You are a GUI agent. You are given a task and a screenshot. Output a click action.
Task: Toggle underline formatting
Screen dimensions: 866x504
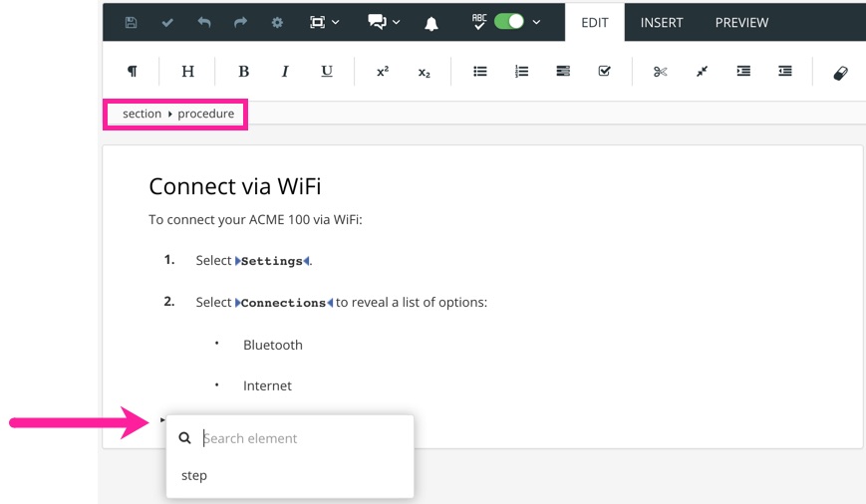pyautogui.click(x=327, y=72)
